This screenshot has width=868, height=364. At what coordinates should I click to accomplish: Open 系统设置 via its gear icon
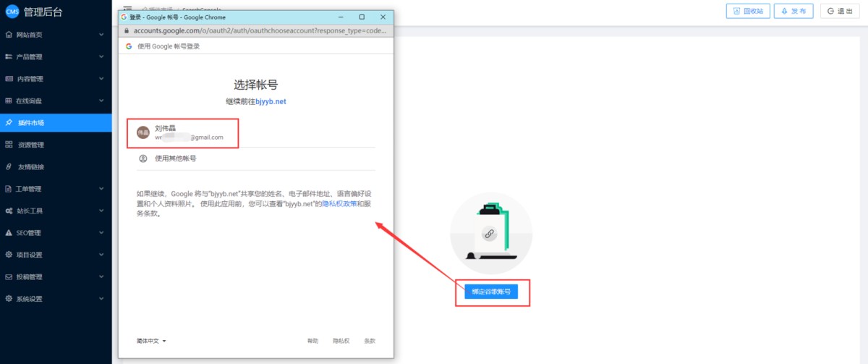(9, 299)
